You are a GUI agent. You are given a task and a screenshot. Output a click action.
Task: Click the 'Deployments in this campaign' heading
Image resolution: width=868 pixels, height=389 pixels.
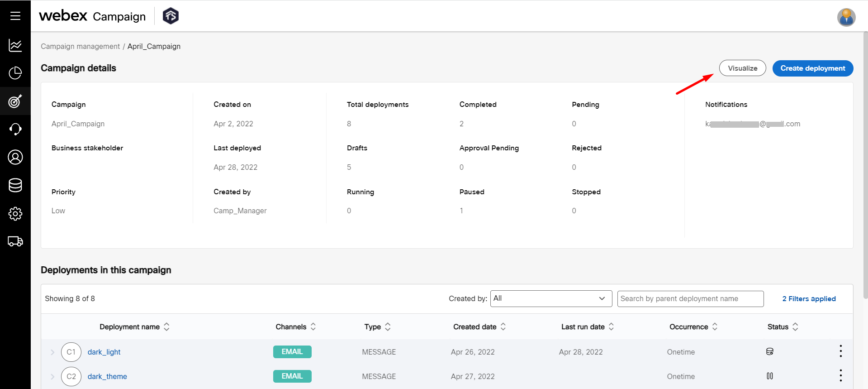point(106,270)
